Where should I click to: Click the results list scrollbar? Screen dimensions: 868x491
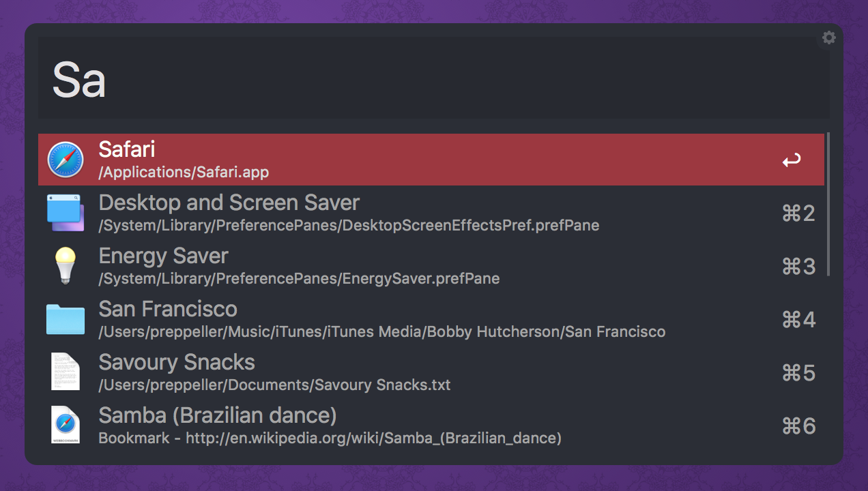pyautogui.click(x=828, y=205)
